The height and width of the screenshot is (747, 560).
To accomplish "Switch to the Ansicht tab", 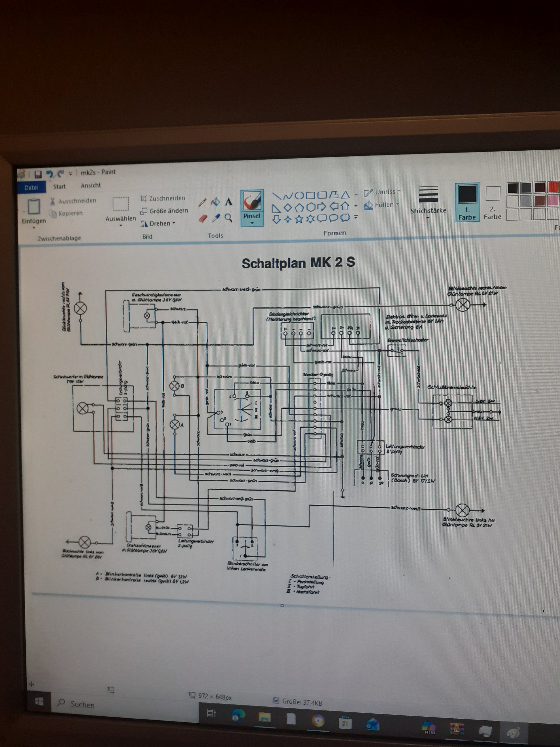I will 90,185.
